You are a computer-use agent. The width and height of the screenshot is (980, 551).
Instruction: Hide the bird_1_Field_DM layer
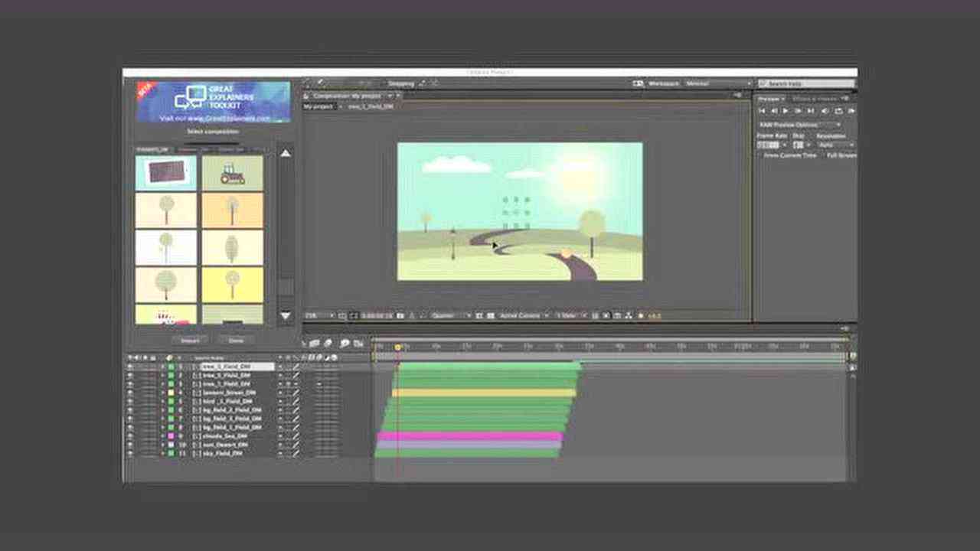click(x=129, y=401)
